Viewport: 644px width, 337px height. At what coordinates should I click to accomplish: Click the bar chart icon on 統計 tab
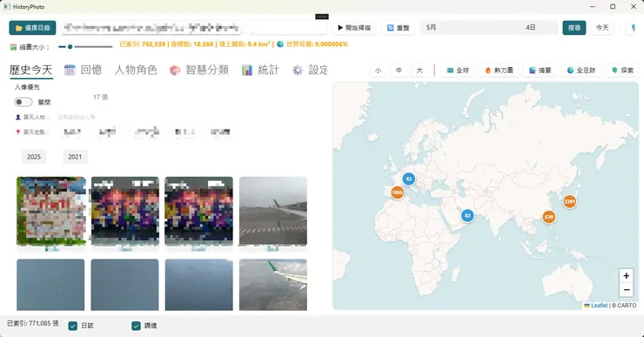click(247, 71)
